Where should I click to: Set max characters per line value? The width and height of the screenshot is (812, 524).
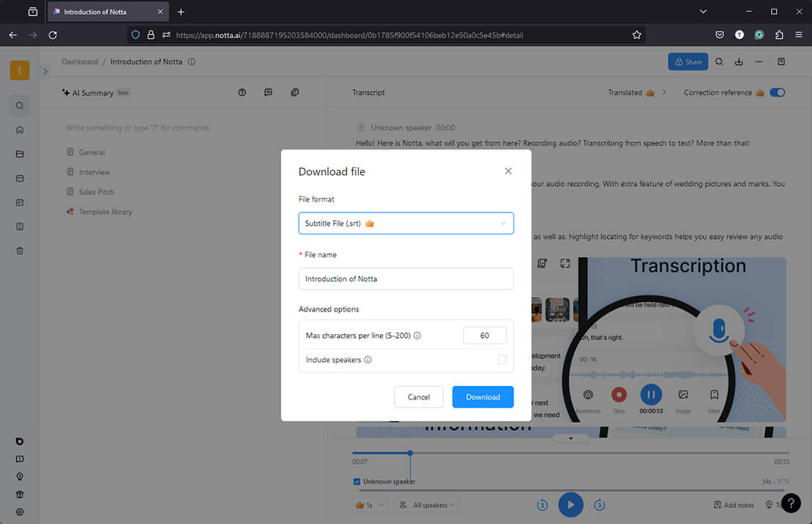click(x=484, y=336)
